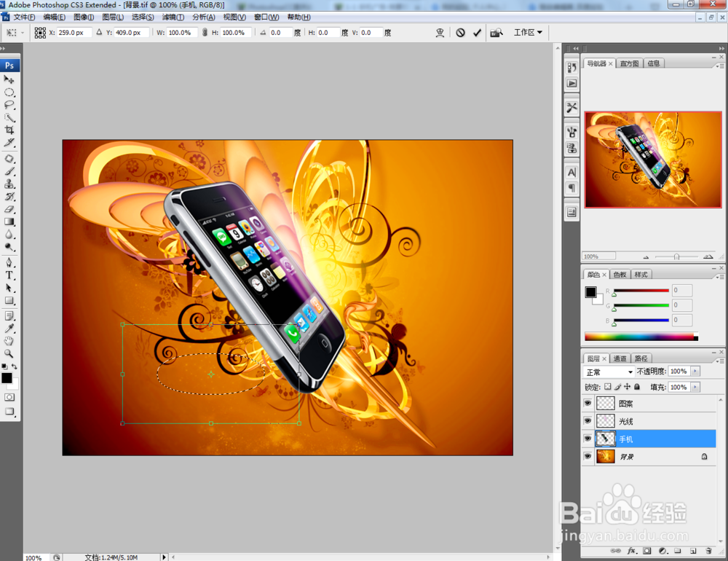Select the Crop tool
728x561 pixels.
[9, 130]
